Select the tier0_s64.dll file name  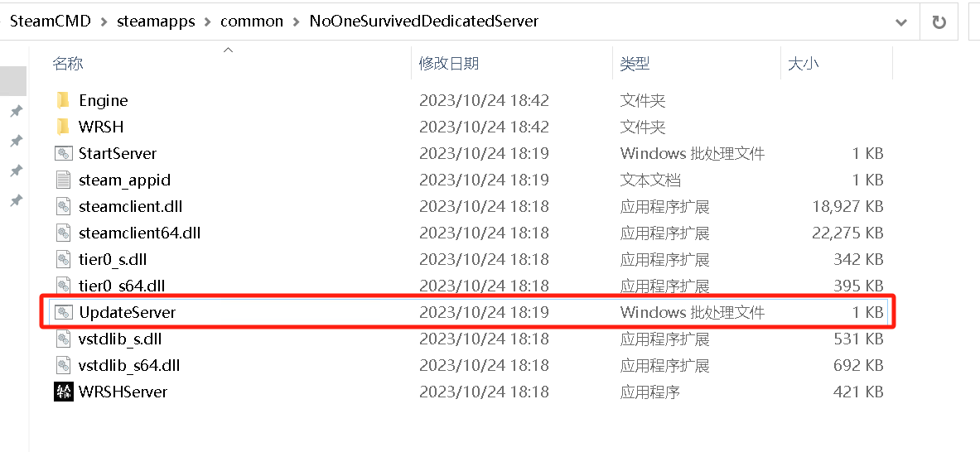(122, 286)
